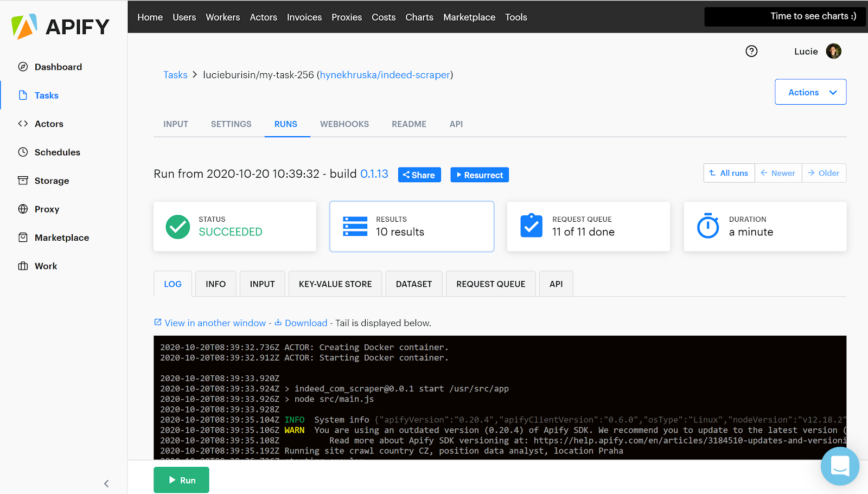The height and width of the screenshot is (494, 868).
Task: Click the Download log link
Action: coord(306,323)
